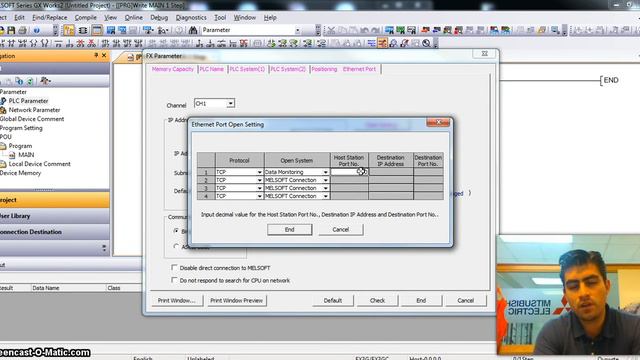Select the Binary communication radio button
This screenshot has height=360, width=640.
coord(176,231)
